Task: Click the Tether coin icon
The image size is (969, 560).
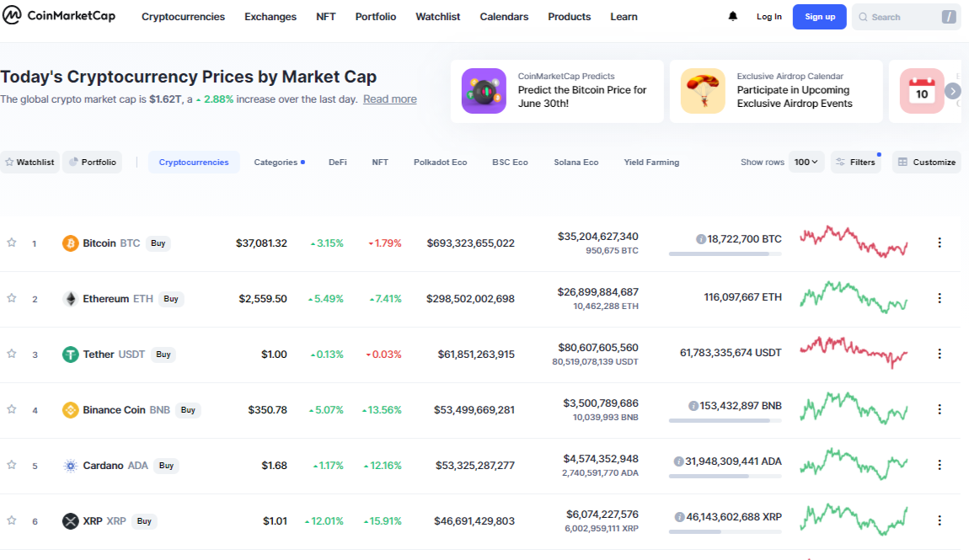Action: [71, 355]
